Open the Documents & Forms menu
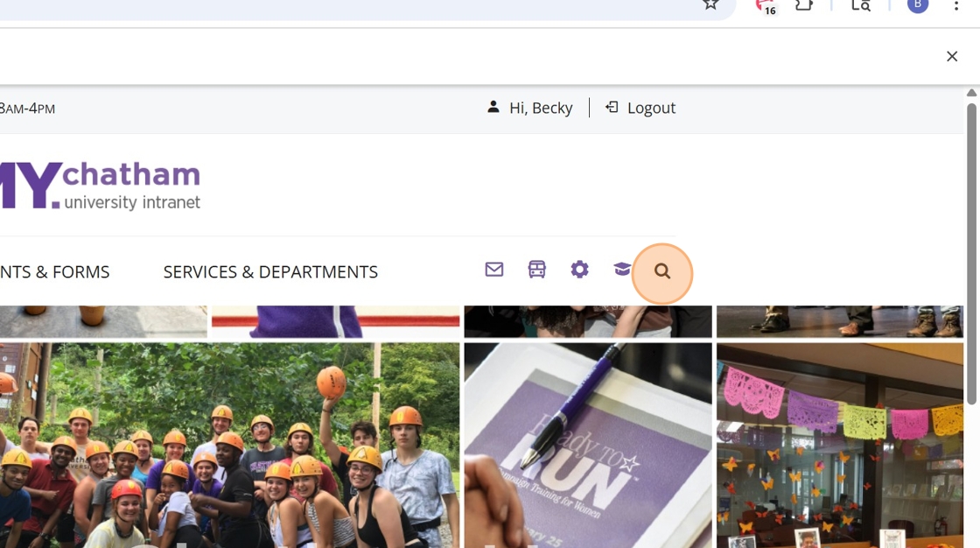This screenshot has height=548, width=980. [x=54, y=272]
